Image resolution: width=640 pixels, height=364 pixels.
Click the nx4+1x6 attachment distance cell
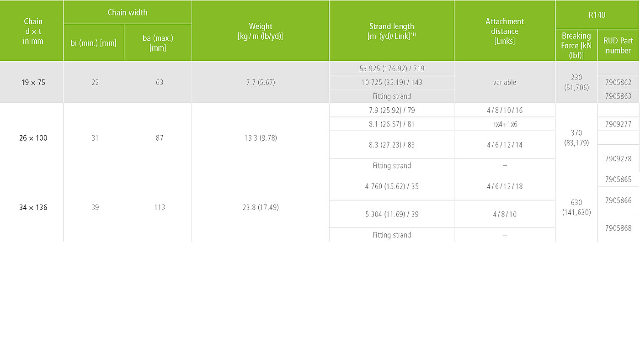point(505,124)
